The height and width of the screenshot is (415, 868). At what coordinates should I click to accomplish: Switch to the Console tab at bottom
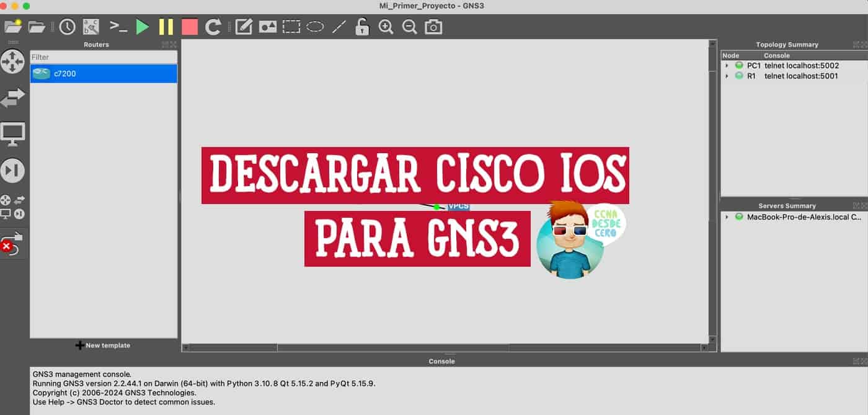[x=441, y=360]
